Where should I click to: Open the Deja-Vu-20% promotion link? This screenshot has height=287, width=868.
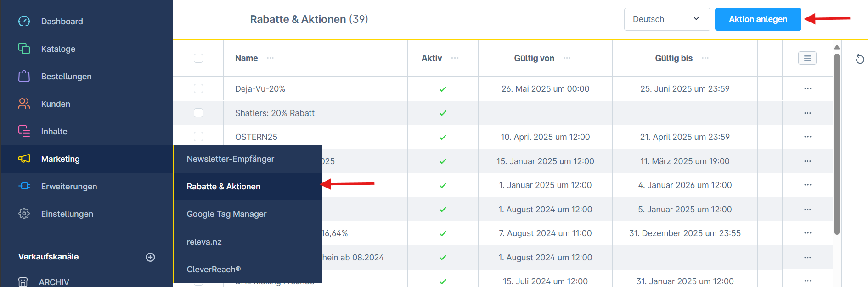(x=260, y=89)
